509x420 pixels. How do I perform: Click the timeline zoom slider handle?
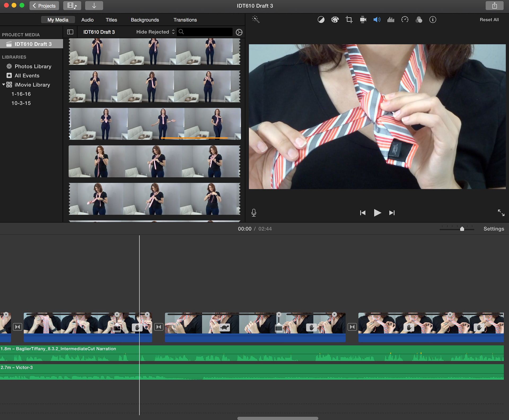462,229
